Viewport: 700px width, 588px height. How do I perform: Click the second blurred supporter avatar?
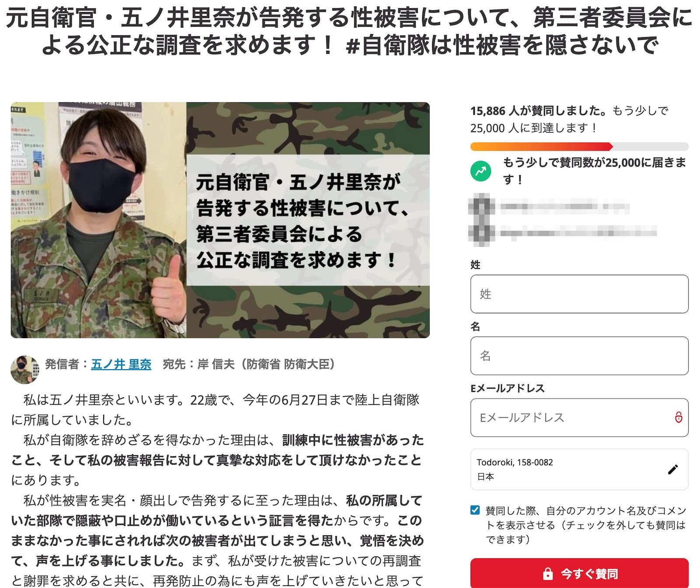[x=481, y=232]
